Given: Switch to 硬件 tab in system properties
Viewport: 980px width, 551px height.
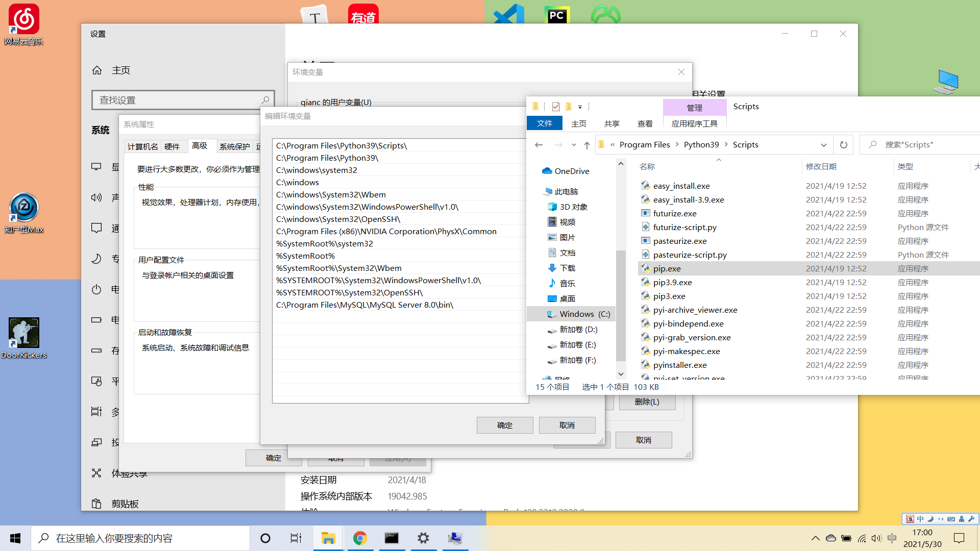Looking at the screenshot, I should point(172,146).
